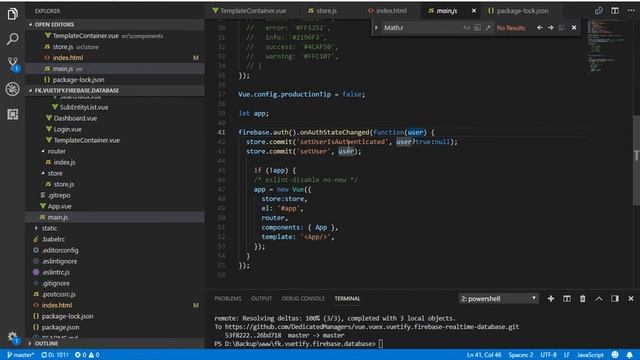Open the Extensions view
This screenshot has width=640, height=360.
[x=13, y=114]
